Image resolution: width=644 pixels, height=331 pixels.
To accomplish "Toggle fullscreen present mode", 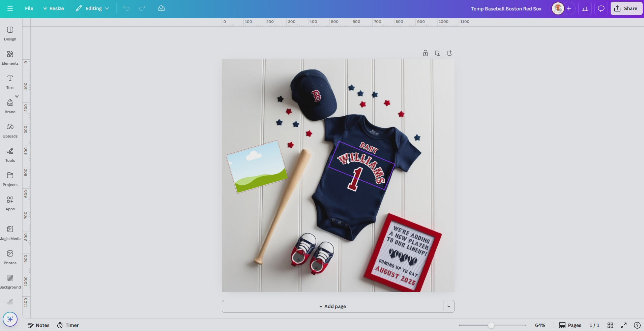I will point(624,325).
